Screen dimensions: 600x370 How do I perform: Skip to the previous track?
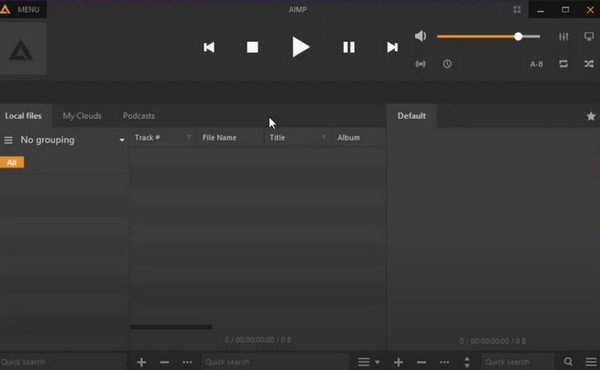(x=209, y=47)
